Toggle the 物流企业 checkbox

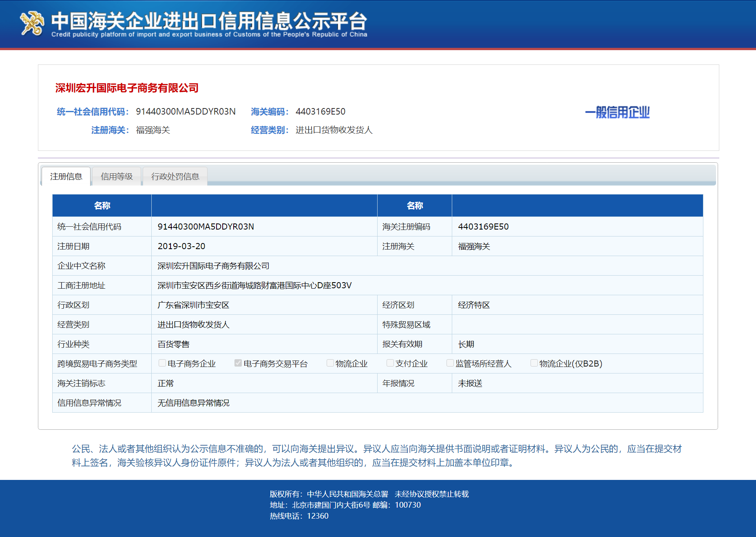coord(330,363)
